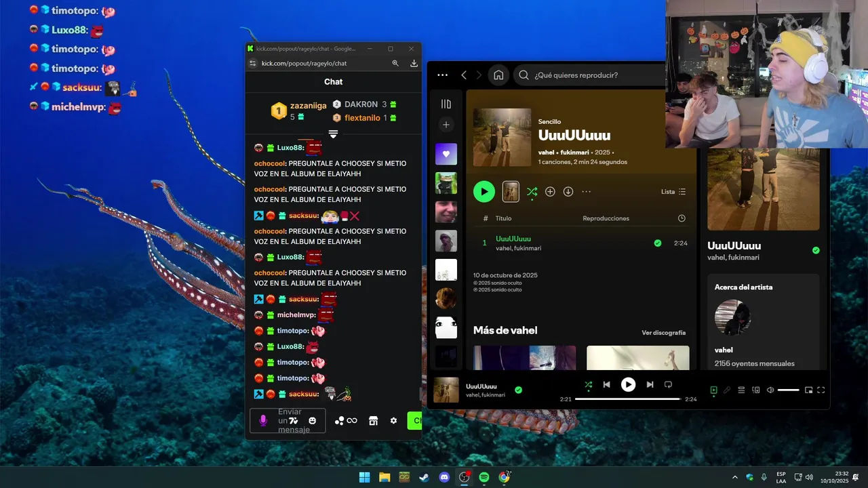Toggle repeat in player bar
Viewport: 868px width, 488px height.
(x=668, y=384)
